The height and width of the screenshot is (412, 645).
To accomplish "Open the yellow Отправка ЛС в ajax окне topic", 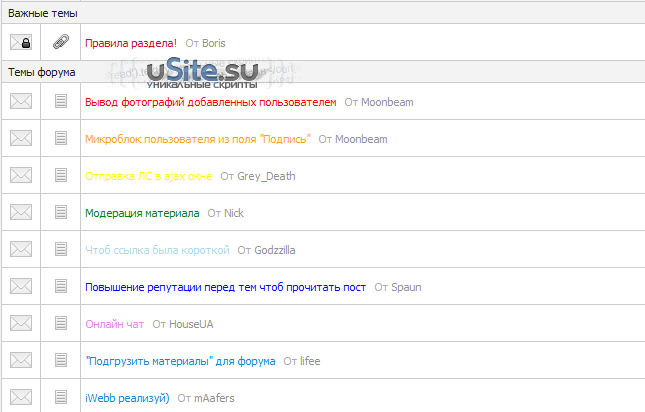I will [x=148, y=176].
